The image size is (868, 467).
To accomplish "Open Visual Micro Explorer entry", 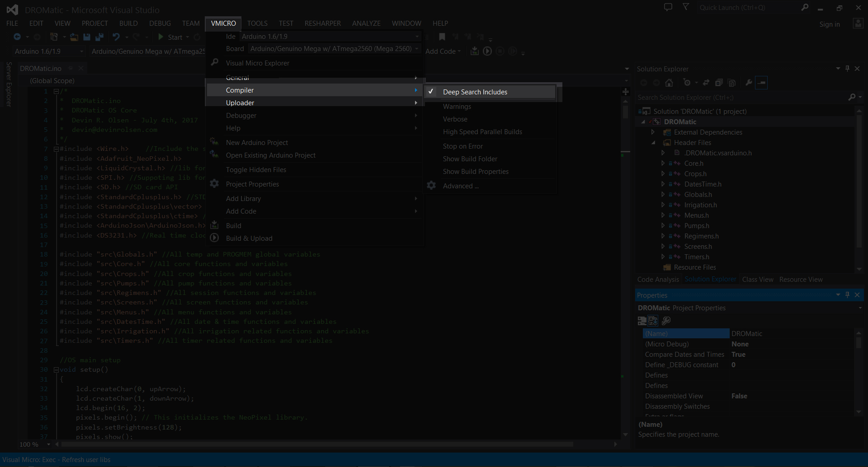I will [315, 63].
